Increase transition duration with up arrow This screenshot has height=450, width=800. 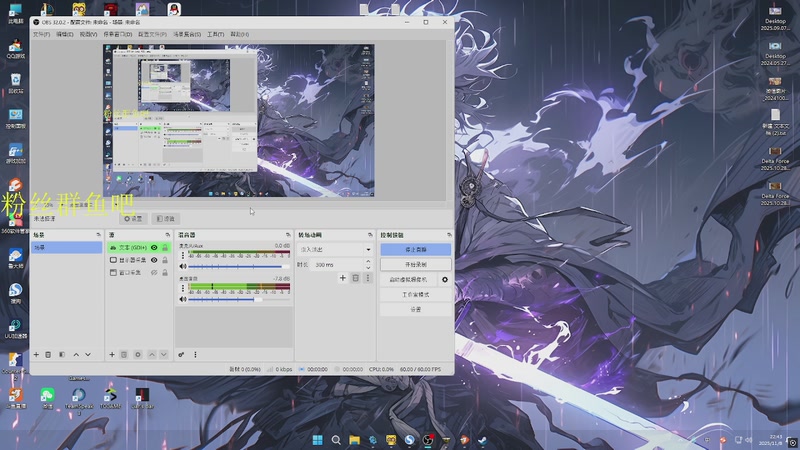pos(368,262)
